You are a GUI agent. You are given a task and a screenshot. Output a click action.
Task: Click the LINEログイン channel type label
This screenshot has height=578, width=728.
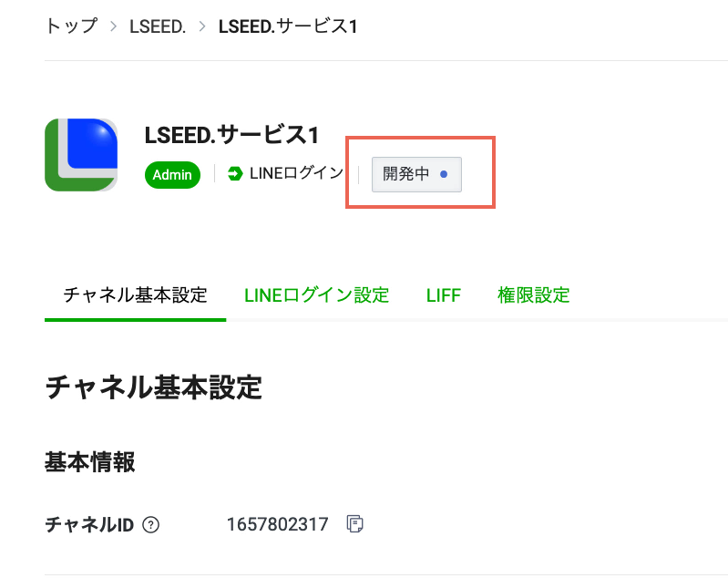[x=296, y=174]
